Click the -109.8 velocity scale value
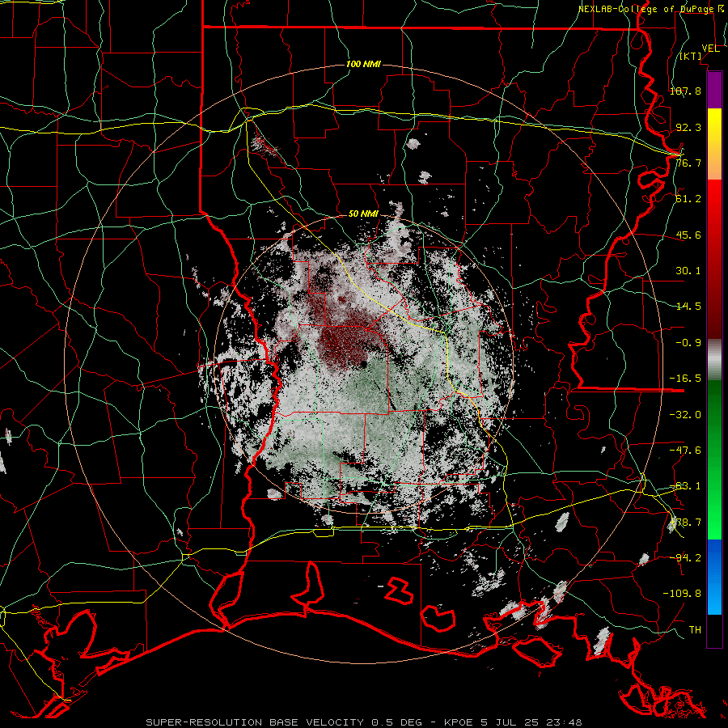The image size is (728, 728). coord(682,594)
